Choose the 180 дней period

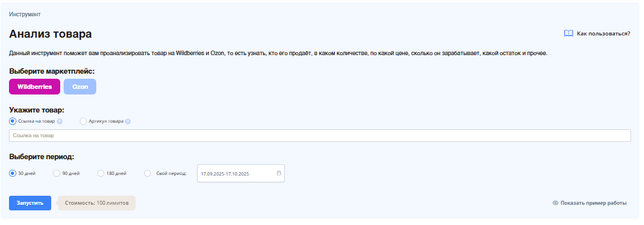(101, 173)
